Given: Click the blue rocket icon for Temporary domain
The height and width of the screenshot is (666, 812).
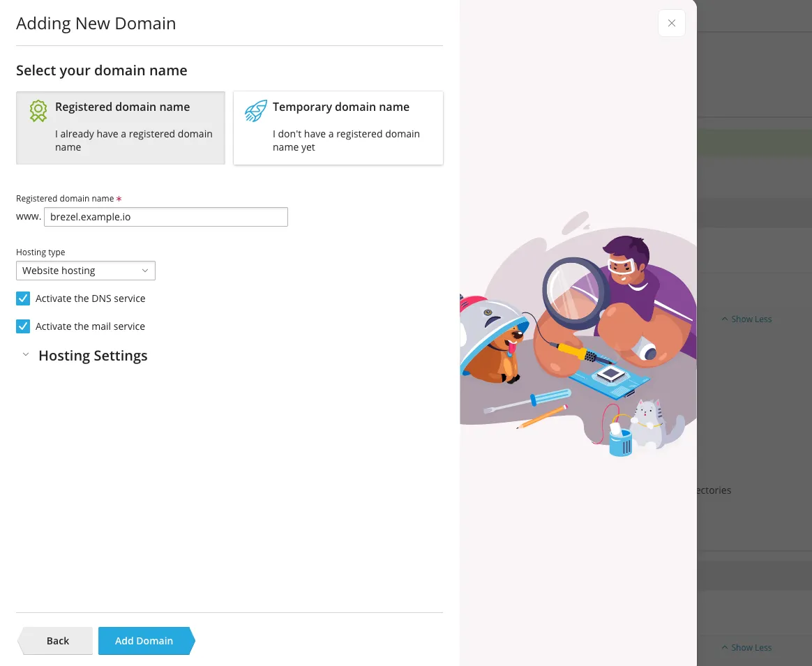Looking at the screenshot, I should point(255,111).
